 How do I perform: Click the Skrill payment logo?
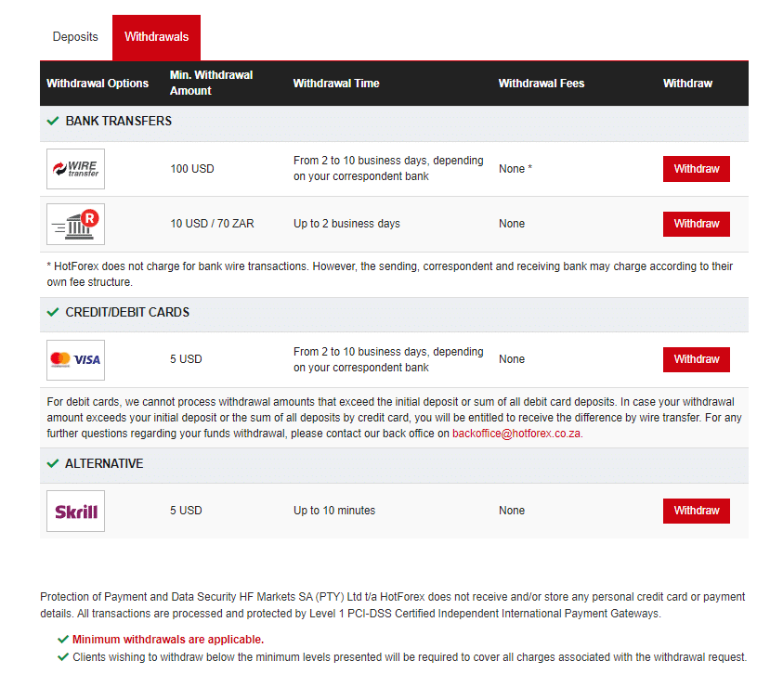coord(75,511)
